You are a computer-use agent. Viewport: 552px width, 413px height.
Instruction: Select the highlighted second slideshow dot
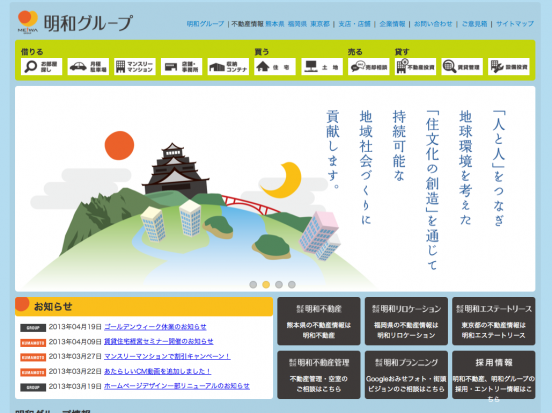click(266, 284)
